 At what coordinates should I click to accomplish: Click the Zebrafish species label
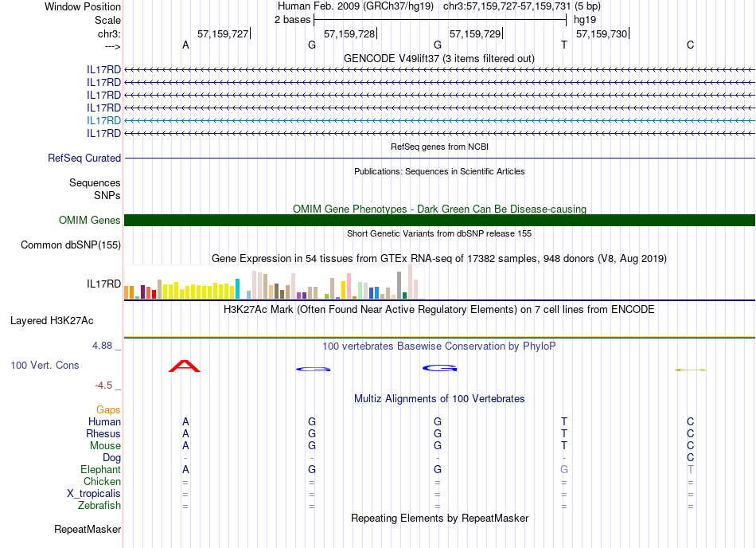coord(99,506)
